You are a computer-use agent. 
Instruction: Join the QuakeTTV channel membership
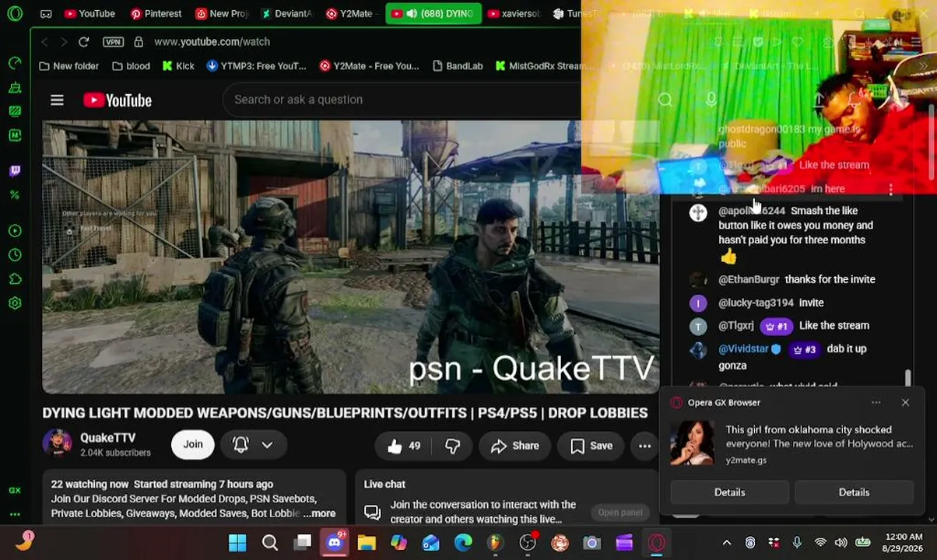192,444
